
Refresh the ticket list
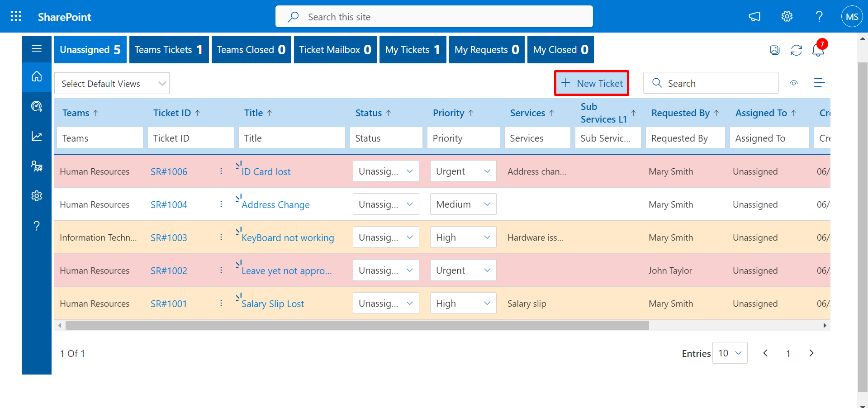(797, 50)
